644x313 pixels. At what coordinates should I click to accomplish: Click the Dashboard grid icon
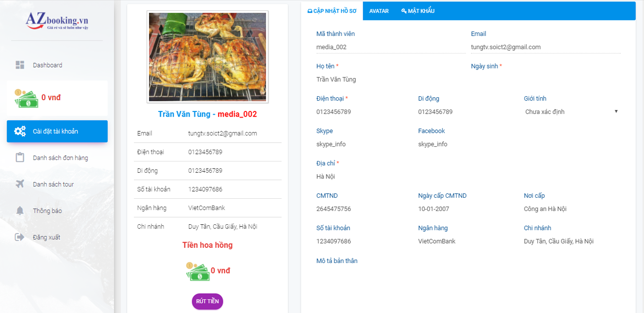point(20,65)
